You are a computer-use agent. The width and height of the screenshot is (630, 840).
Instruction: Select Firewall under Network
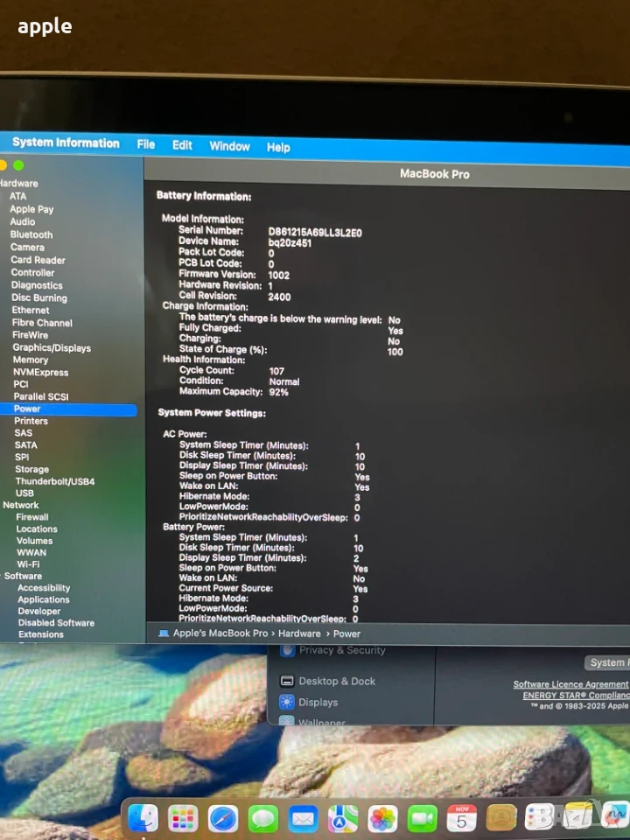point(32,517)
